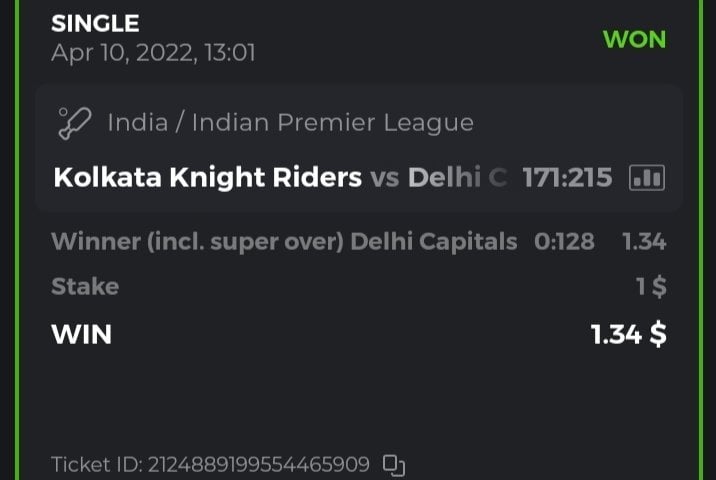Click the Apr 10, 2022, 13:01 date

(x=153, y=52)
